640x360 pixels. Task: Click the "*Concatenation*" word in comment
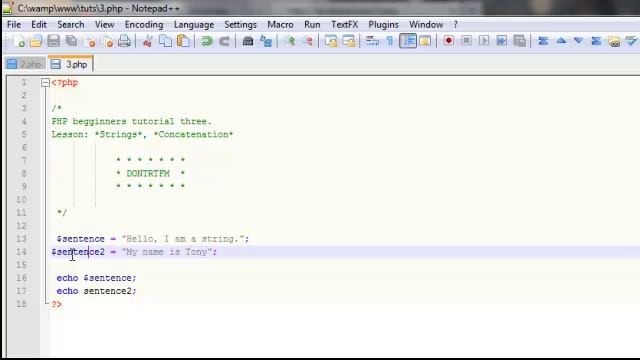coord(193,135)
